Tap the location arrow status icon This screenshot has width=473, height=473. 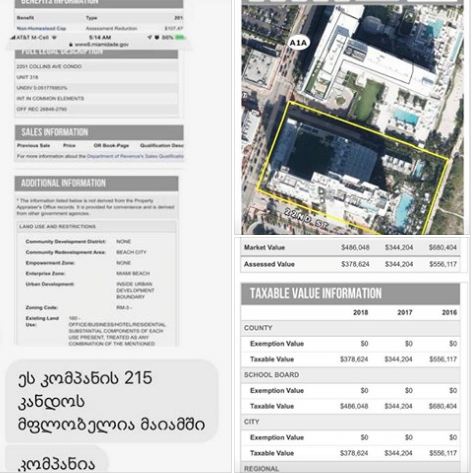pos(150,38)
